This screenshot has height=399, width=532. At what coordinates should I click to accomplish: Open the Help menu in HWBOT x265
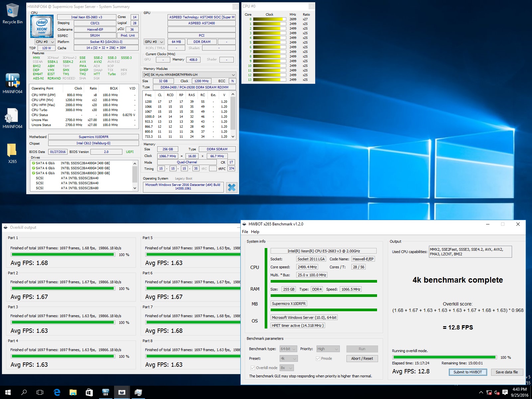point(255,232)
